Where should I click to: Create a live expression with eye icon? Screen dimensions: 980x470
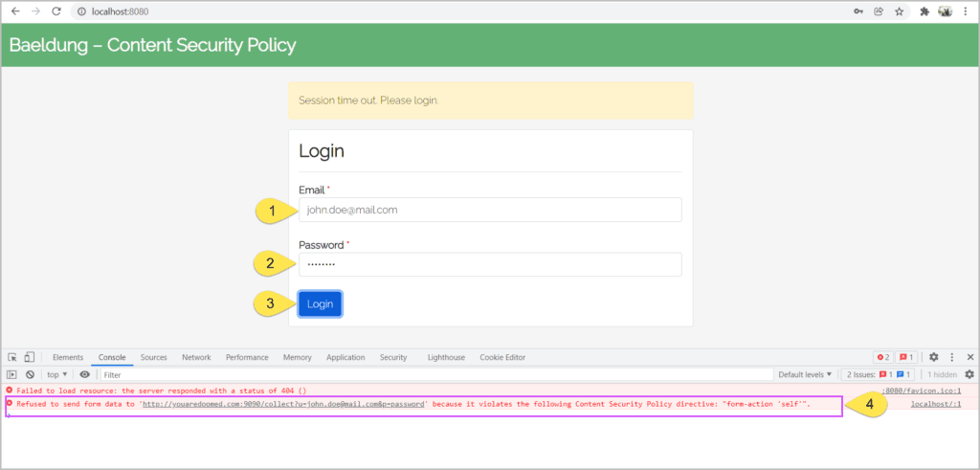click(84, 374)
